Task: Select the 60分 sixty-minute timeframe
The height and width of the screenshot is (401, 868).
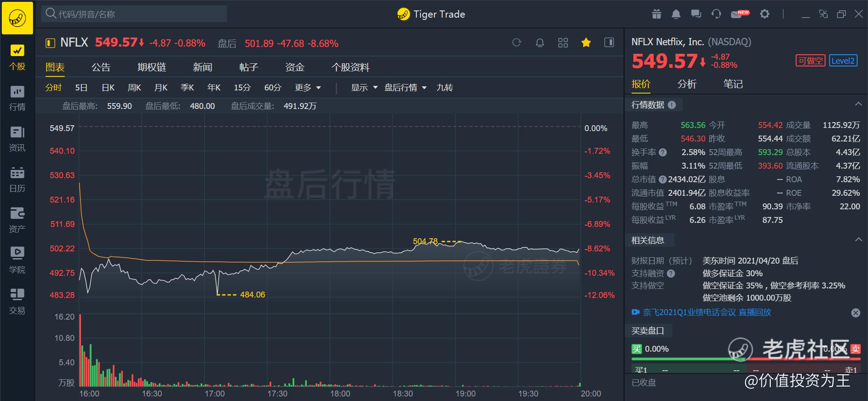Action: [x=273, y=88]
